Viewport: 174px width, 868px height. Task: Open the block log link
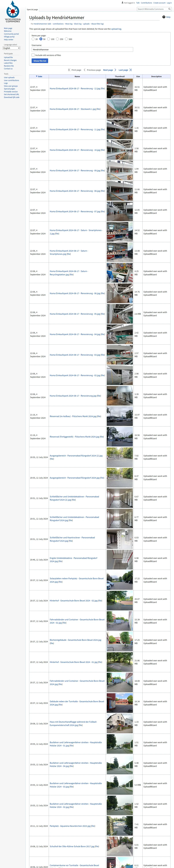pos(78,24)
